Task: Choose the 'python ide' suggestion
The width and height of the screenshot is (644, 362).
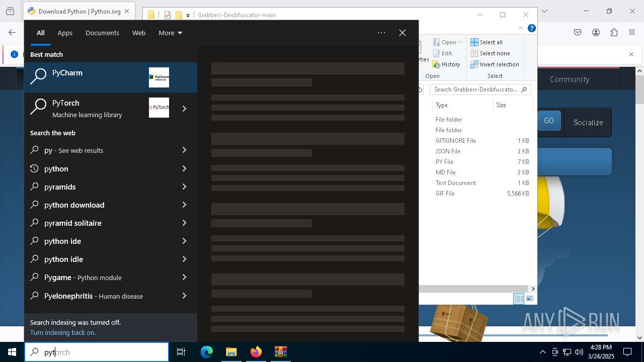Action: 98,241
